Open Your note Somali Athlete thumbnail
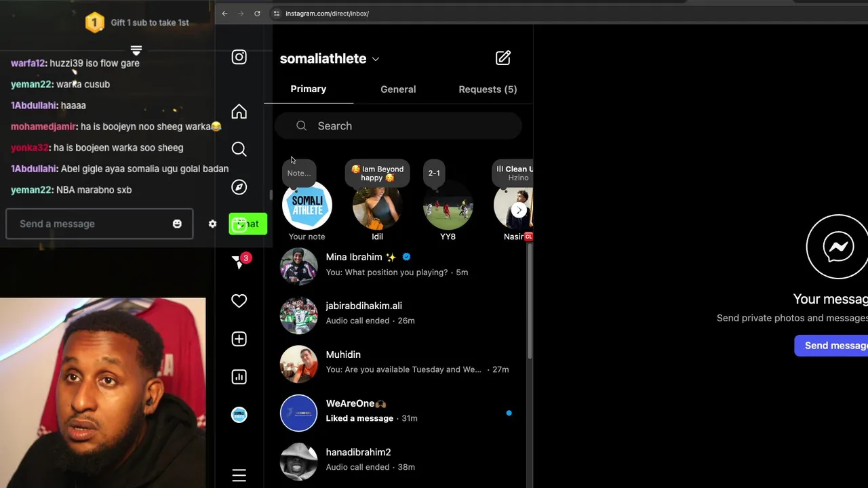The width and height of the screenshot is (868, 488). point(307,205)
